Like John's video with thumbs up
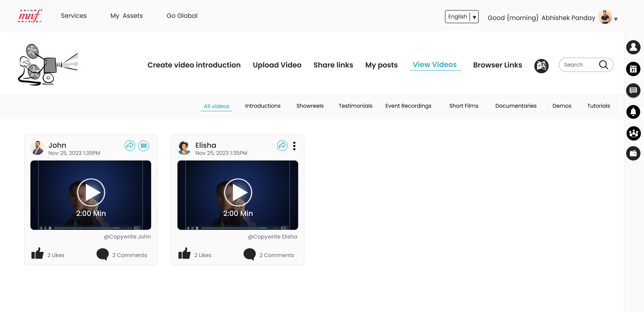The width and height of the screenshot is (644, 321). (37, 253)
